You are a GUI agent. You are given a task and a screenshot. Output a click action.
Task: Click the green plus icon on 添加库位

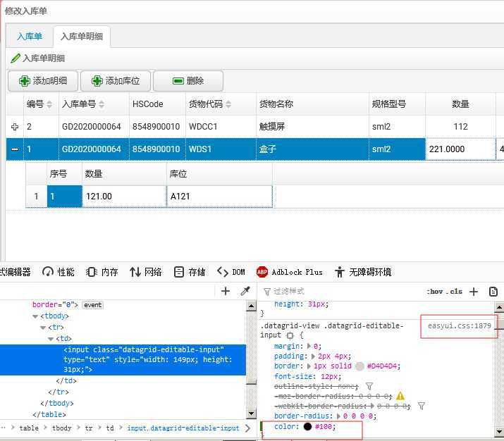tap(97, 81)
